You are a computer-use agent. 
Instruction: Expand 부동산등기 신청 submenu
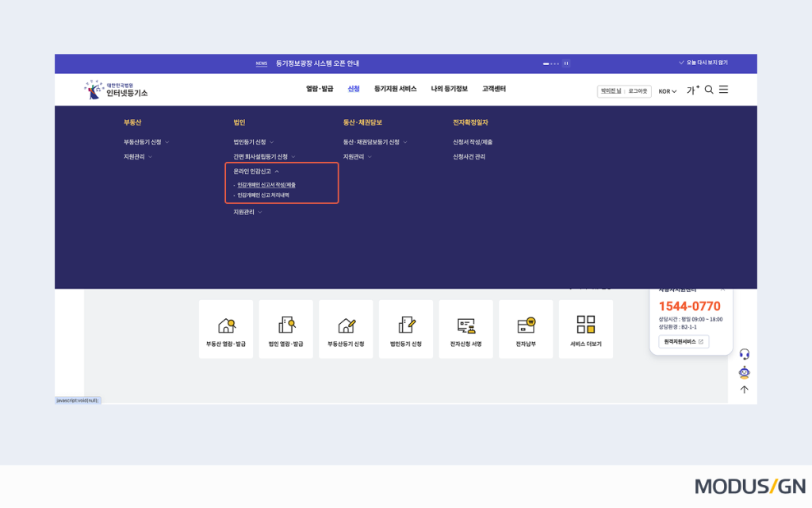pyautogui.click(x=146, y=142)
